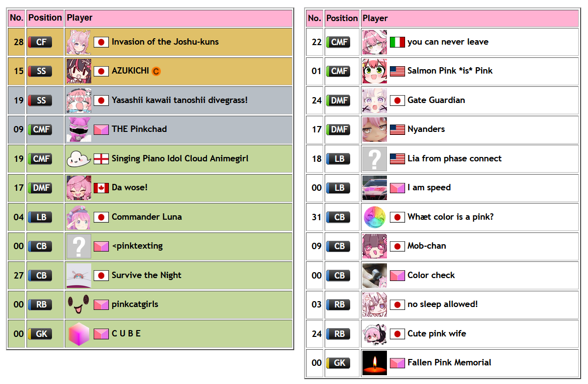Image resolution: width=588 pixels, height=384 pixels.
Task: Click the race car avatar for I am speed
Action: point(375,188)
